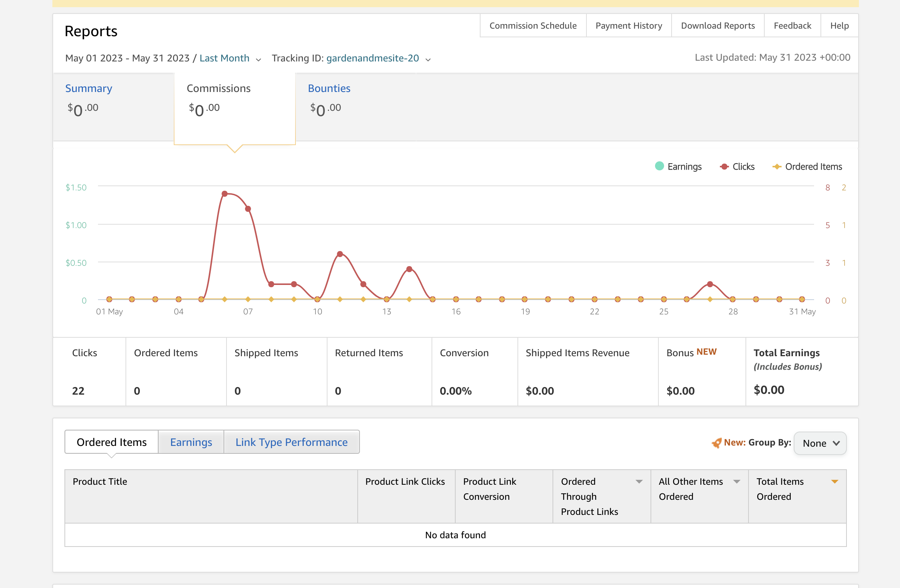This screenshot has height=588, width=900.
Task: Click the green Earnings legend dot
Action: pyautogui.click(x=659, y=166)
